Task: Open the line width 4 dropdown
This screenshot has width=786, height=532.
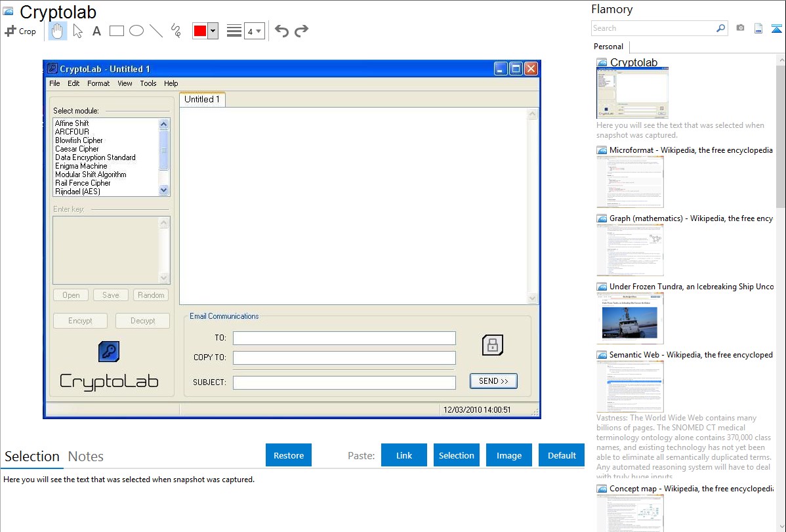Action: 254,31
